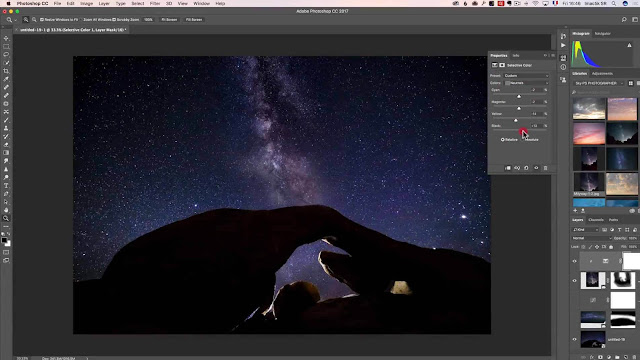Switch Libraries to grid view

click(x=631, y=83)
